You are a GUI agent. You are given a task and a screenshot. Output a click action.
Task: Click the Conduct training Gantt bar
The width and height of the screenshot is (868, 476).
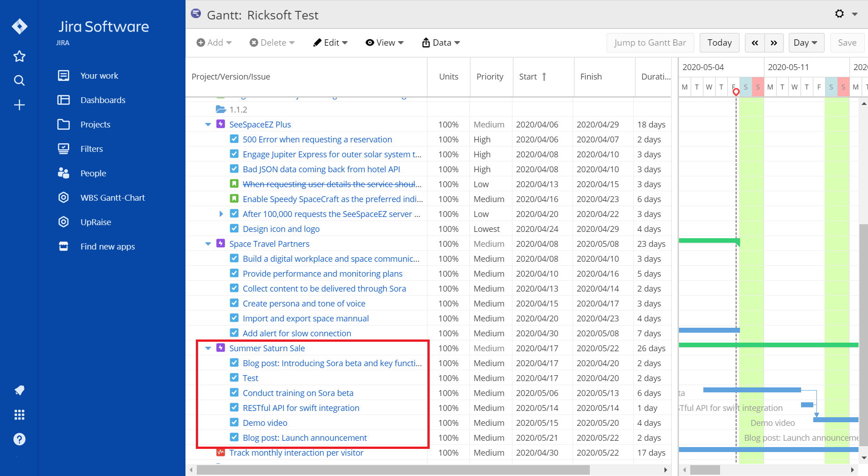click(x=752, y=390)
